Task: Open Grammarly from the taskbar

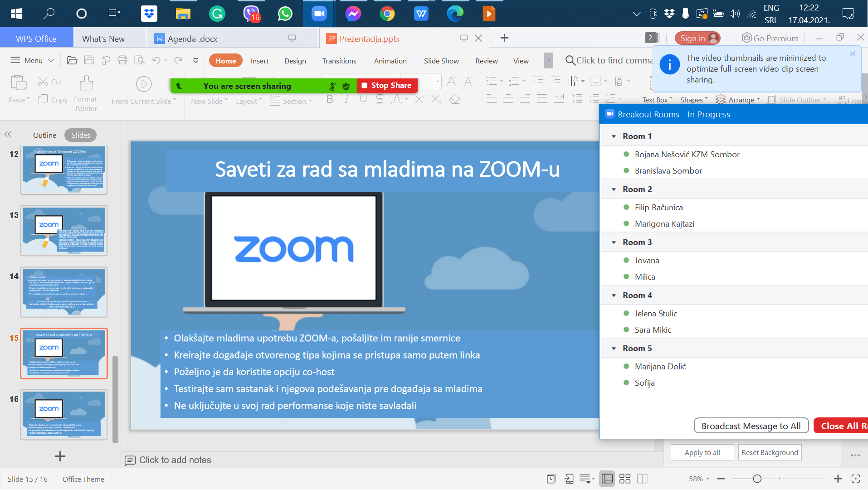Action: coord(217,14)
